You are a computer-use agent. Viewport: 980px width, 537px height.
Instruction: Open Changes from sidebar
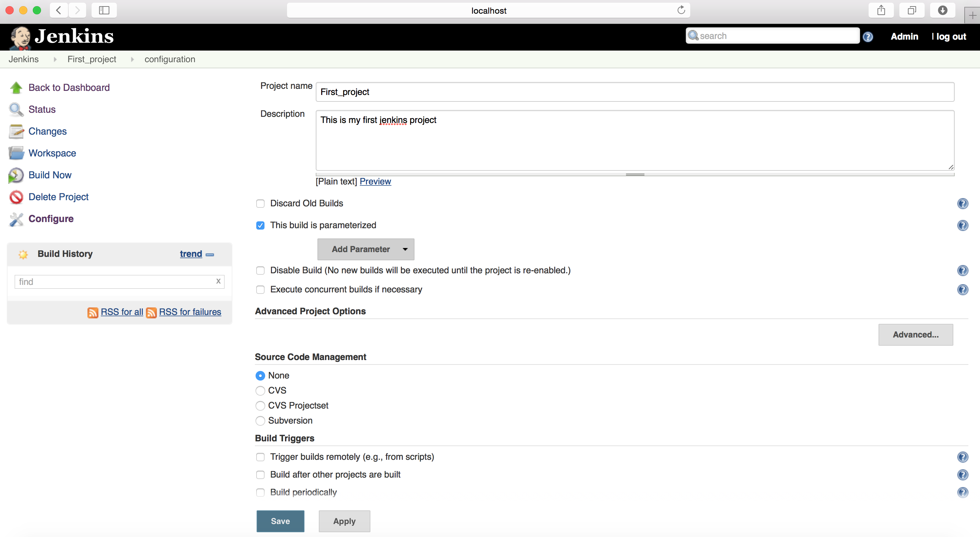coord(47,132)
